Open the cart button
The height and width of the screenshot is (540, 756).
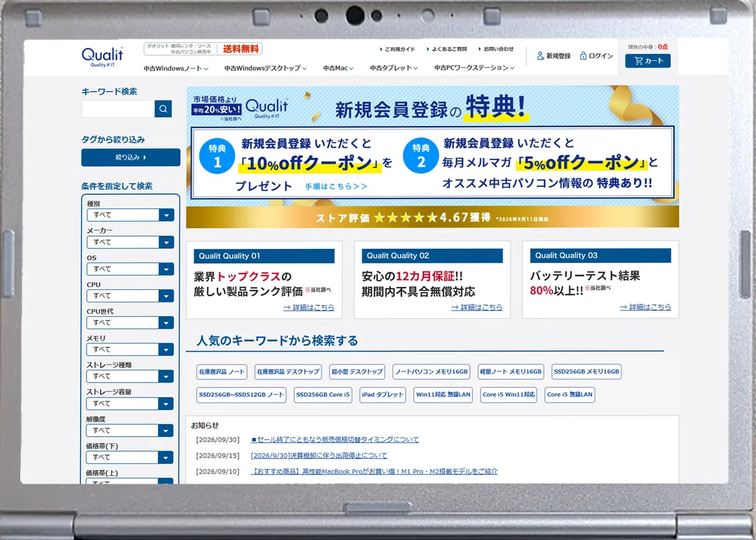[648, 61]
